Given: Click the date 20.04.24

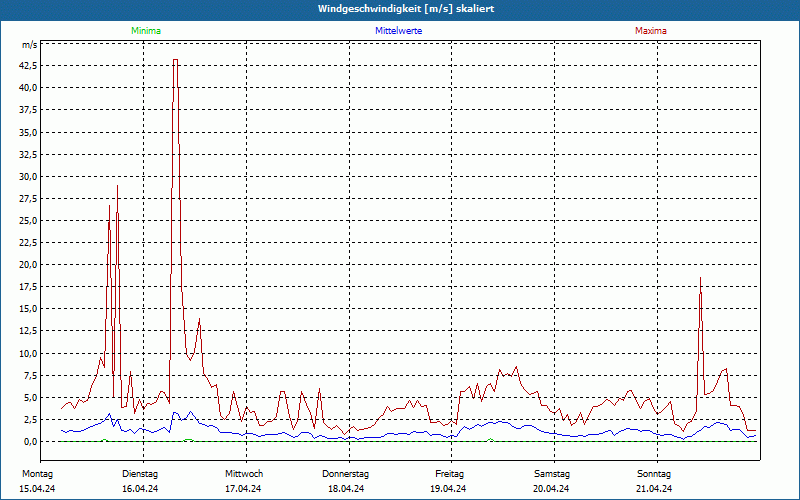Looking at the screenshot, I should coord(551,489).
